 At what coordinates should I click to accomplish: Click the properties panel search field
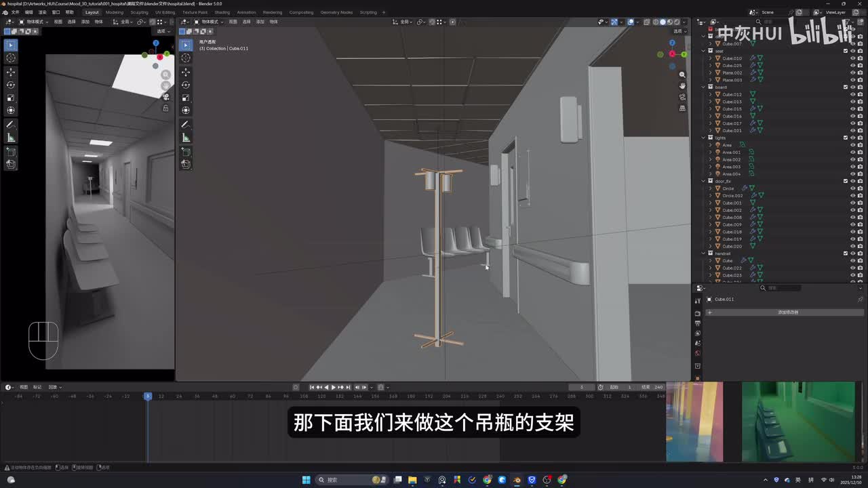pos(780,288)
